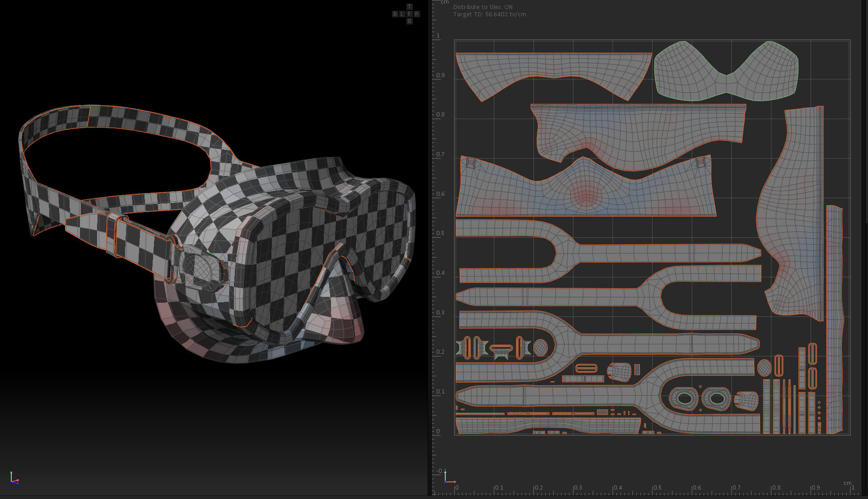Click the cm unit label atop the vertical ruler

445,2
